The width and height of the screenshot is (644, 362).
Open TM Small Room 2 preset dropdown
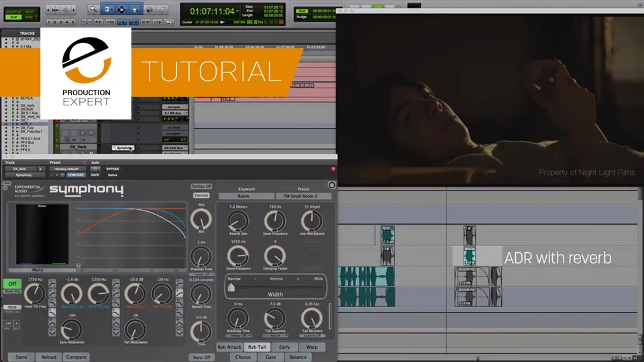click(303, 196)
